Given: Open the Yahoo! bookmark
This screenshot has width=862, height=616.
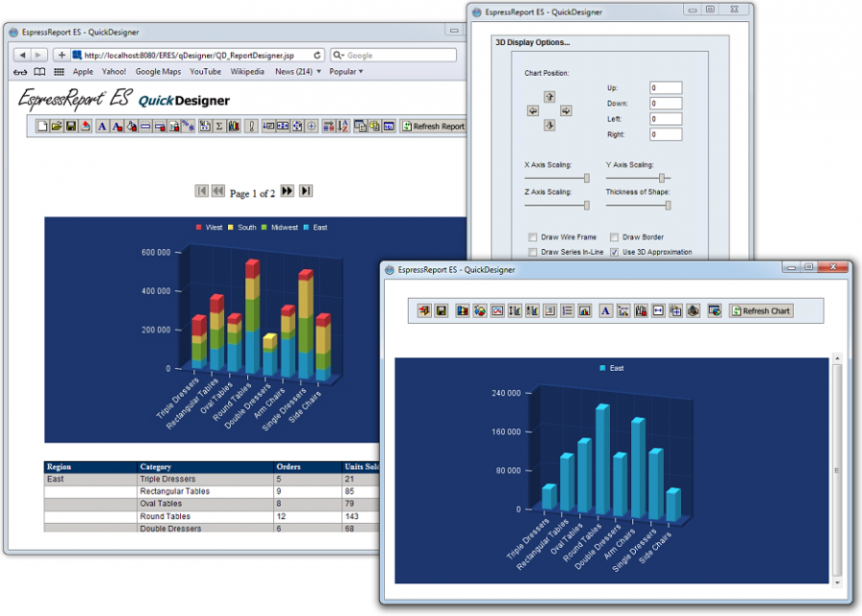Looking at the screenshot, I should click(114, 72).
